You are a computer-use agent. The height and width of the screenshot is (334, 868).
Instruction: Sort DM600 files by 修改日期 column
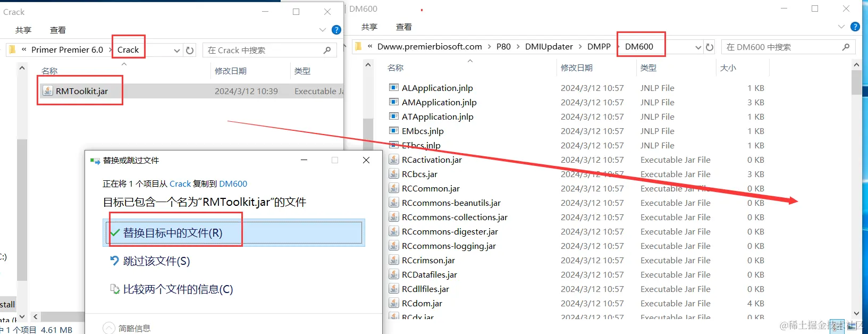[577, 68]
